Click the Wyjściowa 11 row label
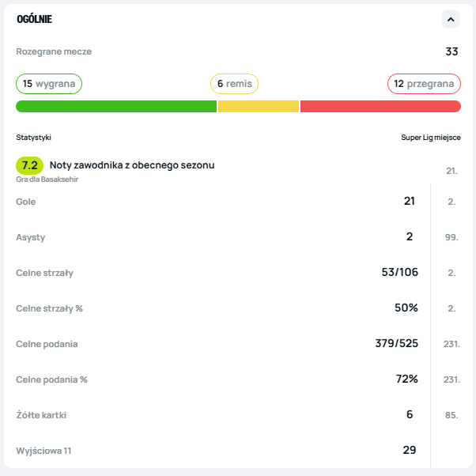 point(43,451)
